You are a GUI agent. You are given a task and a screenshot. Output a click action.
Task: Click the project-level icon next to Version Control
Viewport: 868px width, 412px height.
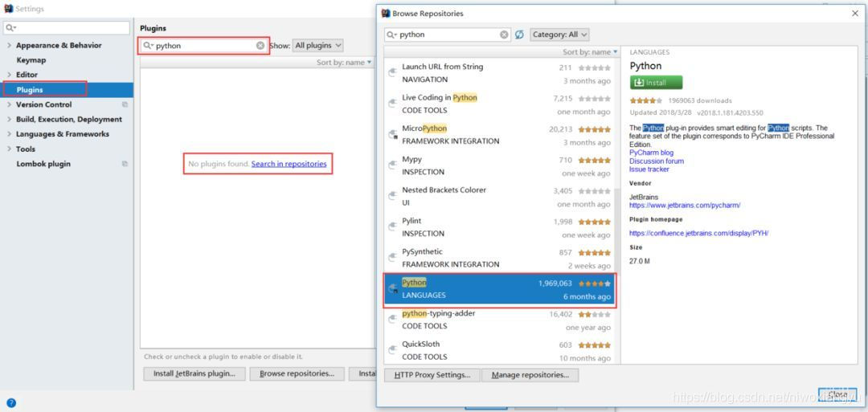[x=125, y=104]
